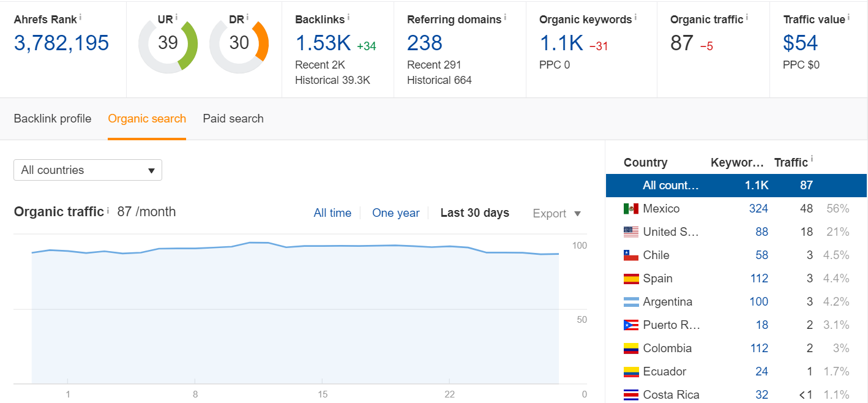Click the Chile flag icon

631,255
